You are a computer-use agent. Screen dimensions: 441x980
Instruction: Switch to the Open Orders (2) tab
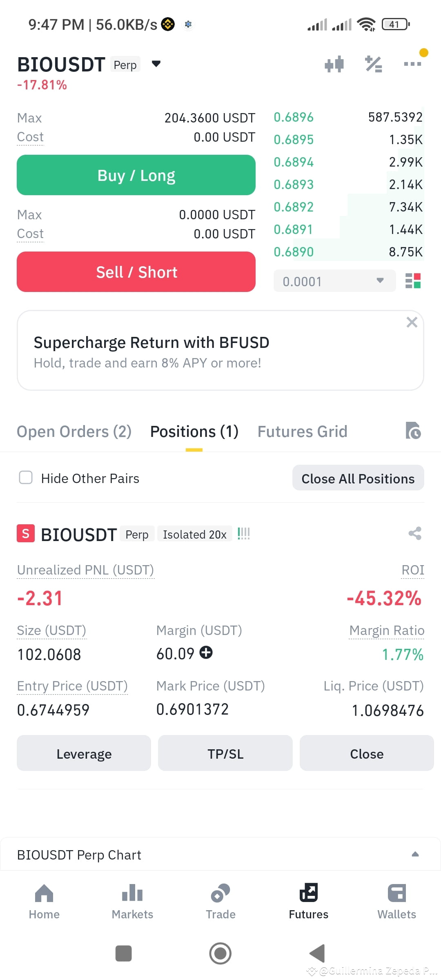[74, 432]
